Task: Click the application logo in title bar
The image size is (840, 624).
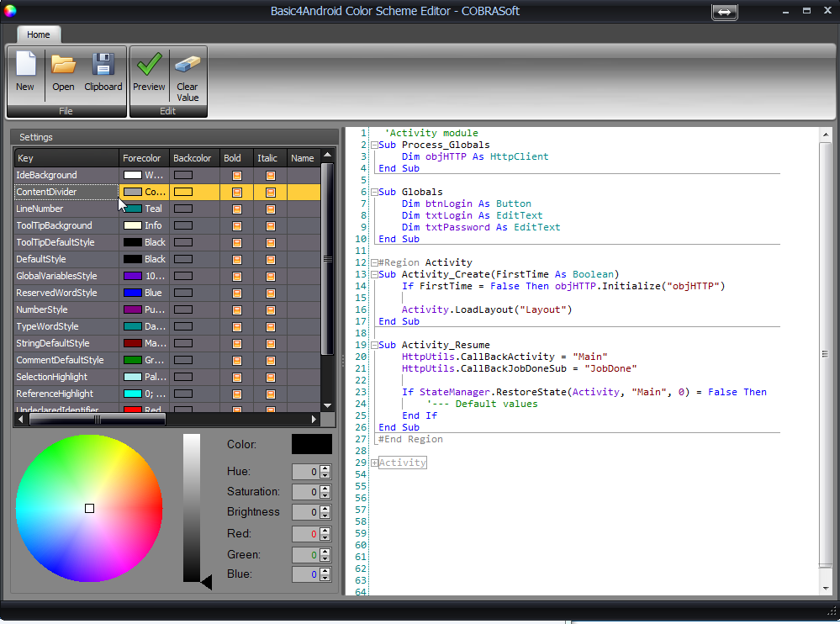Action: pos(10,11)
